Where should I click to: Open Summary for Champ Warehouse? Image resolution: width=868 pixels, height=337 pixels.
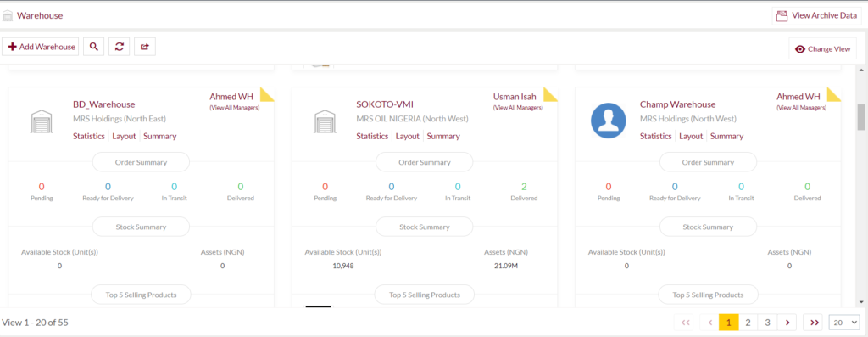tap(726, 136)
